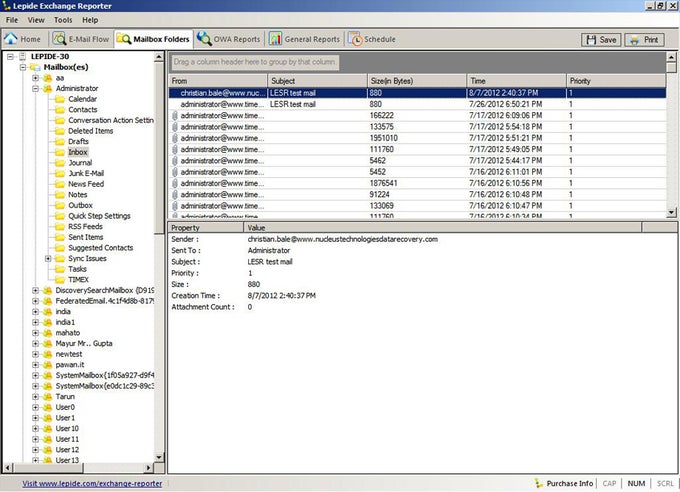Click the LEPIDE-30 server icon

[x=23, y=56]
